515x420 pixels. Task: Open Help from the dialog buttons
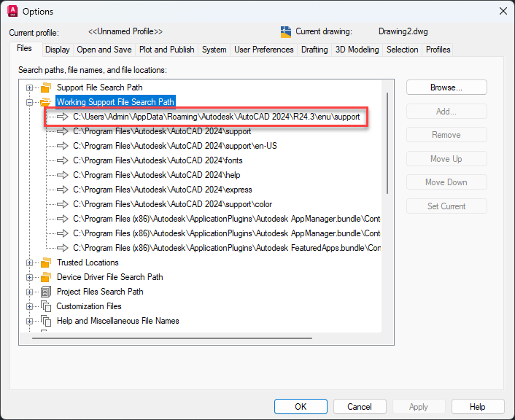click(x=478, y=407)
